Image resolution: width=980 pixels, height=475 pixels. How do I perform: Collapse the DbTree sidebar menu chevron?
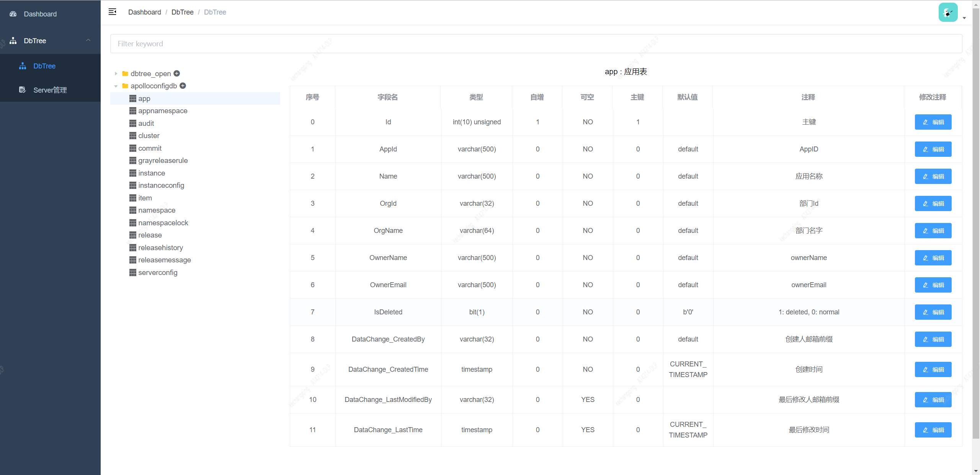tap(88, 40)
